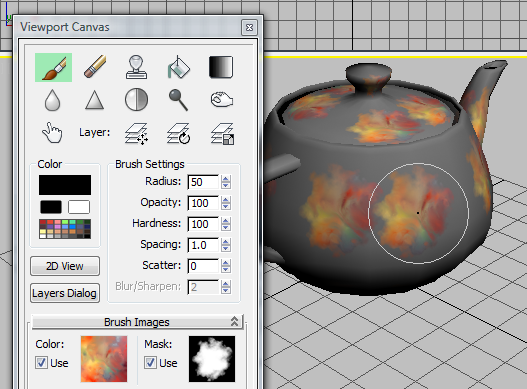Image resolution: width=527 pixels, height=389 pixels.
Task: Click the large black foreground color swatch
Action: 65,185
